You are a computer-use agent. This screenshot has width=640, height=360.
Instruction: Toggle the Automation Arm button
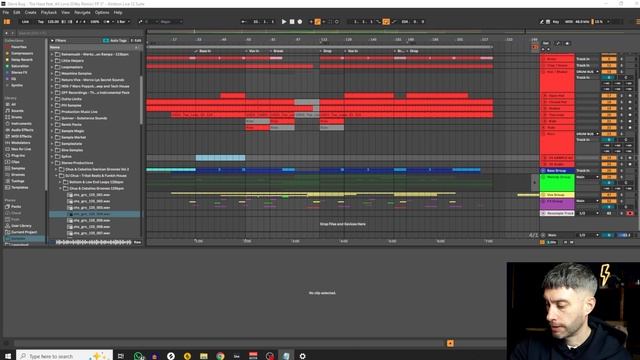[317, 22]
